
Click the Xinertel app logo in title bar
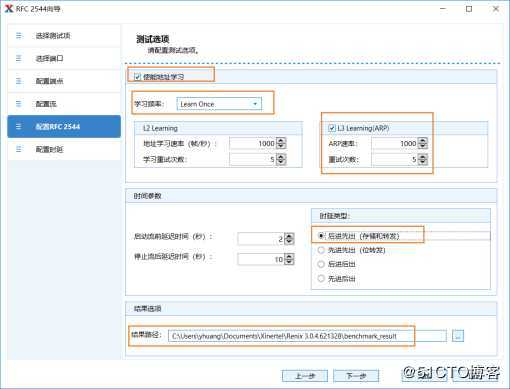tap(9, 9)
